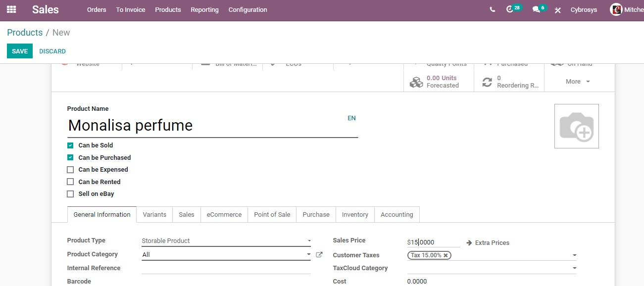This screenshot has width=644, height=286.
Task: Uncheck the Can be Sold checkbox
Action: (x=70, y=145)
